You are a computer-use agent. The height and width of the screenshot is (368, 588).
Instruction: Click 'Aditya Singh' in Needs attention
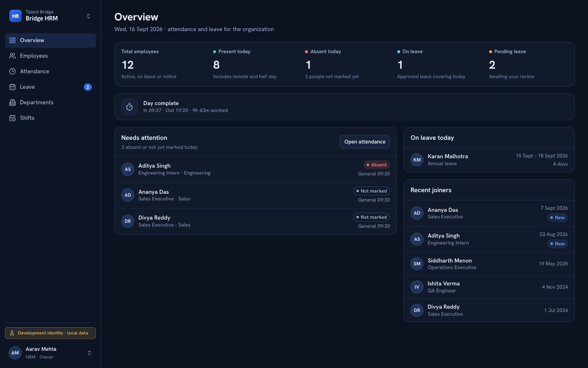pos(154,166)
